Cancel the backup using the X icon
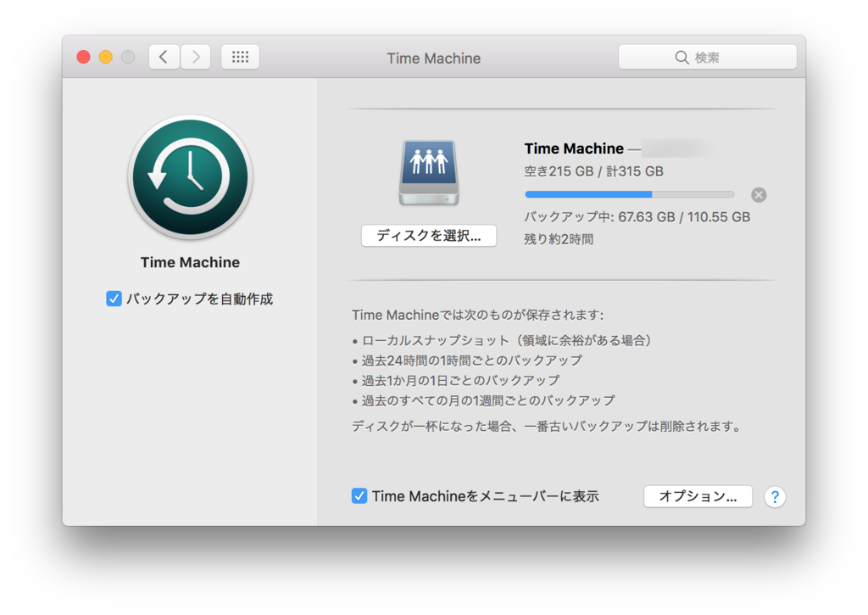 coord(758,194)
